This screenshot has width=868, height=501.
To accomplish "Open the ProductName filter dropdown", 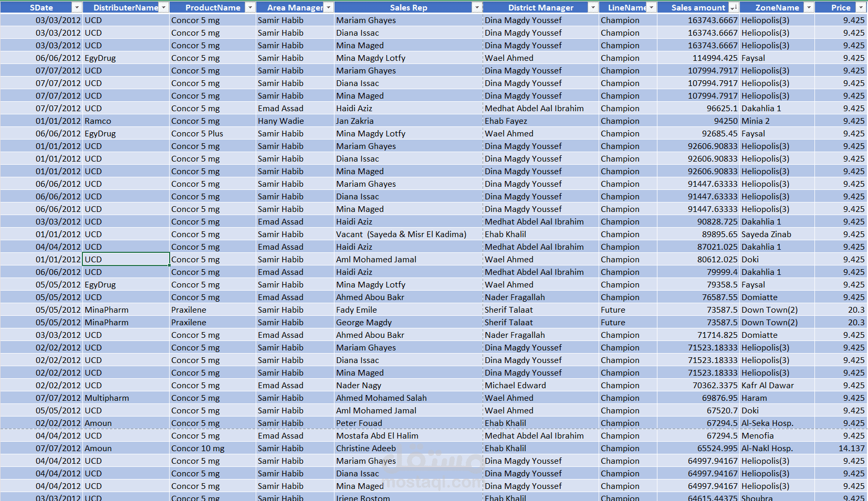I will [x=250, y=7].
